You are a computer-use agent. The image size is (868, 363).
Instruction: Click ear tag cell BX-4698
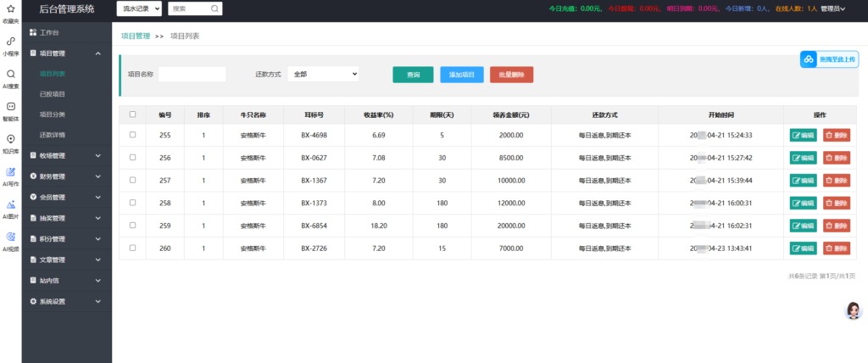point(314,135)
